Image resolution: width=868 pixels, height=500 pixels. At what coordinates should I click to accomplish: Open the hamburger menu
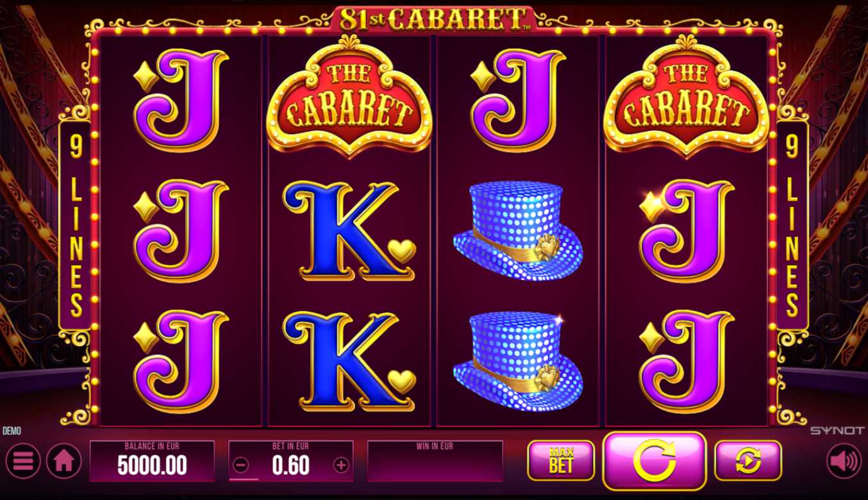click(x=23, y=461)
